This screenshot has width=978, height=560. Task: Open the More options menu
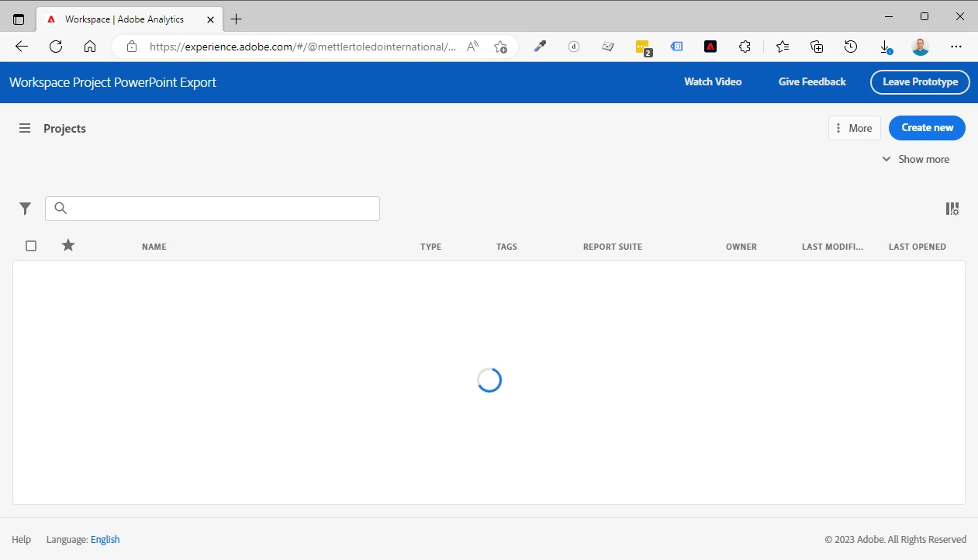pos(855,128)
